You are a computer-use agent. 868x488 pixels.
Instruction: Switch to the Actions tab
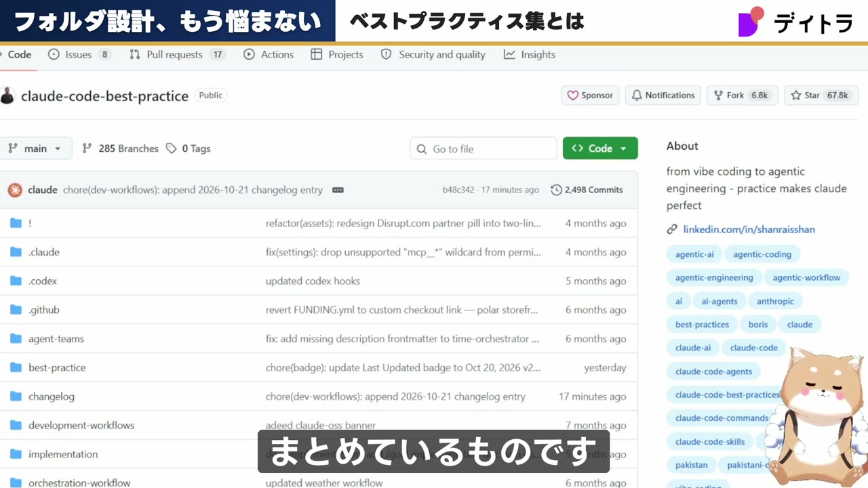[269, 54]
